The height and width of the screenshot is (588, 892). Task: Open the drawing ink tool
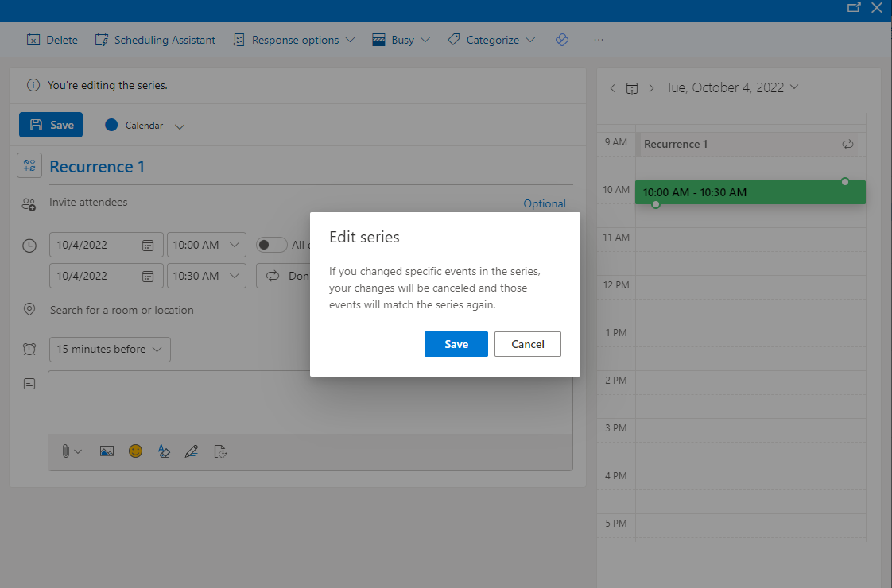click(x=192, y=451)
